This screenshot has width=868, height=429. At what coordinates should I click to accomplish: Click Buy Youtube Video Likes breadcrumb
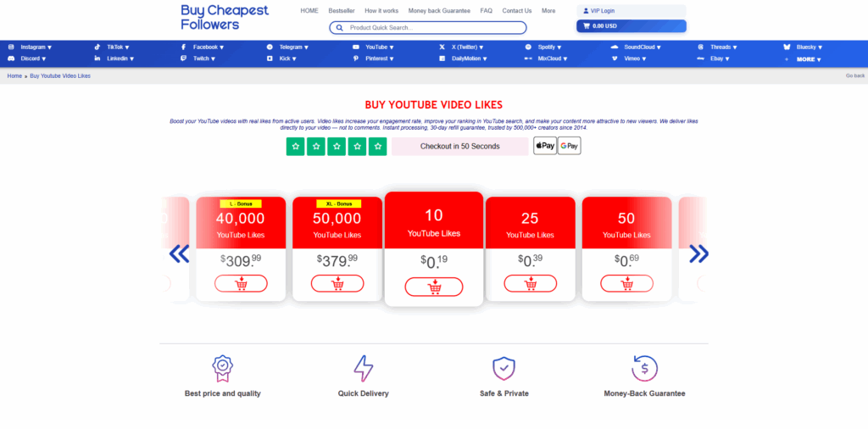60,75
